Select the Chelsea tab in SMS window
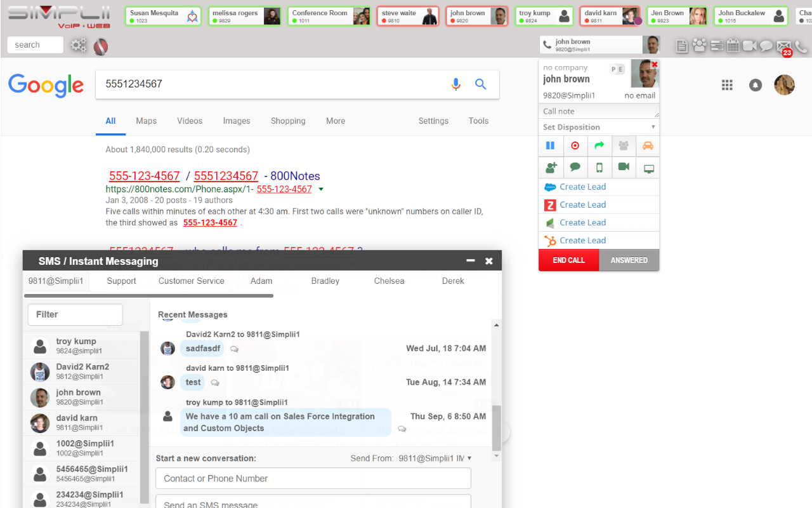812x508 pixels. pos(390,281)
